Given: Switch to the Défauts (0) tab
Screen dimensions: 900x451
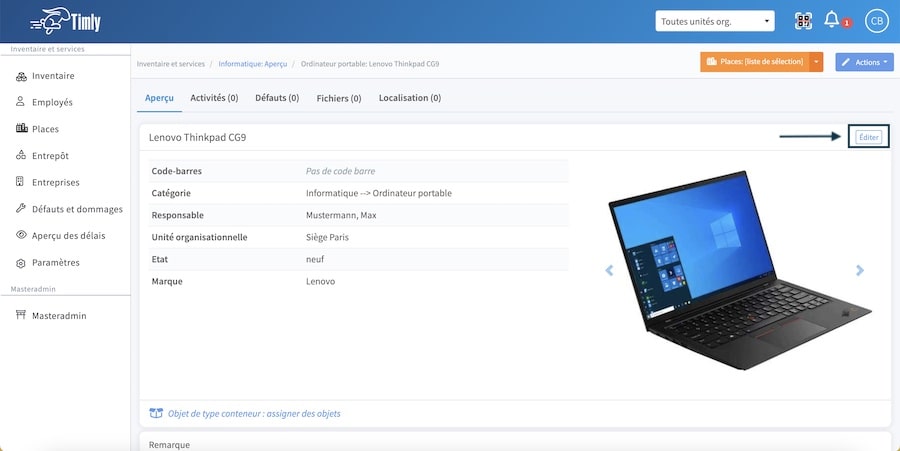Looking at the screenshot, I should [277, 98].
